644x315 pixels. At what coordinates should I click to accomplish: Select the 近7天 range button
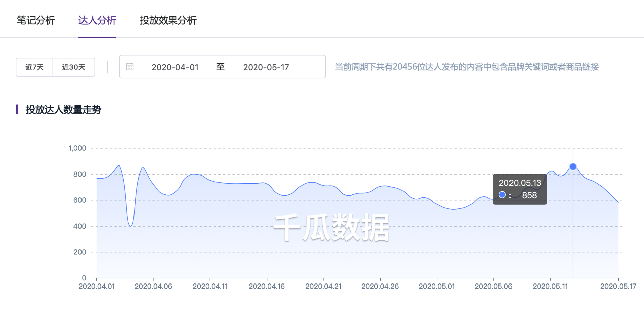[35, 67]
